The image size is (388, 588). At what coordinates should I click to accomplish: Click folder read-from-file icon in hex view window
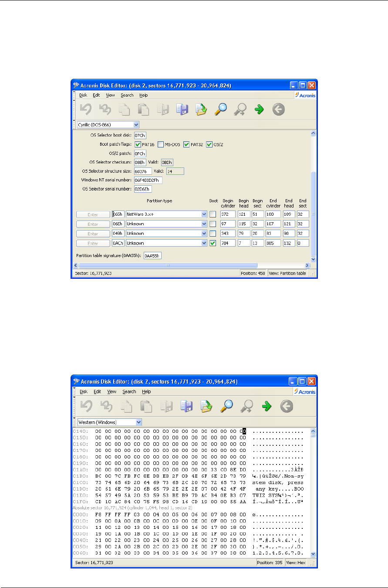[206, 406]
